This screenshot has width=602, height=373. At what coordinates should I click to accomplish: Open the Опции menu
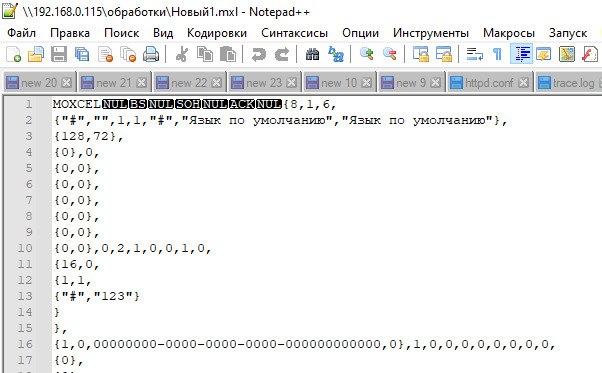361,33
